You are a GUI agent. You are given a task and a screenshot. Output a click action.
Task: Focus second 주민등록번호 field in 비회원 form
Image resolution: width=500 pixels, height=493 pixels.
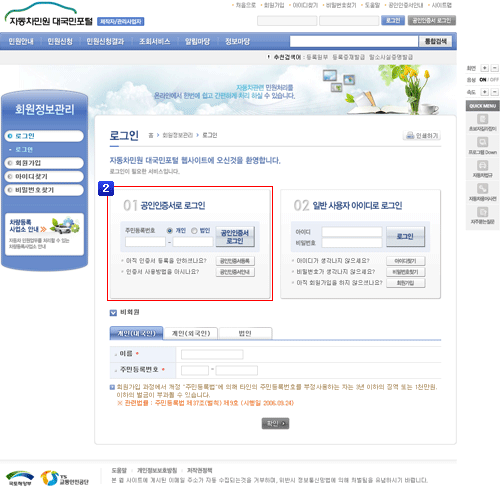coord(237,370)
